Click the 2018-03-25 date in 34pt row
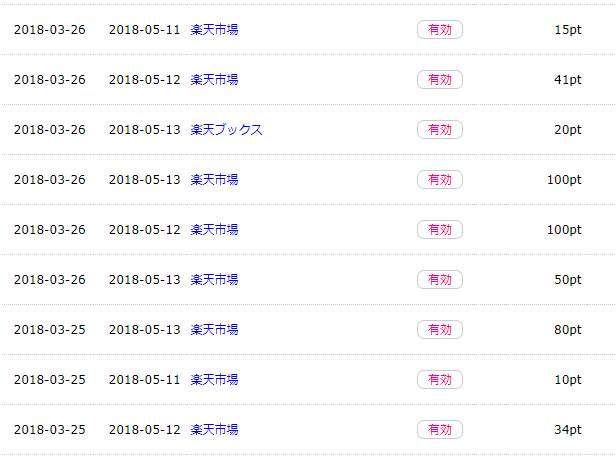616x461 pixels. 50,430
